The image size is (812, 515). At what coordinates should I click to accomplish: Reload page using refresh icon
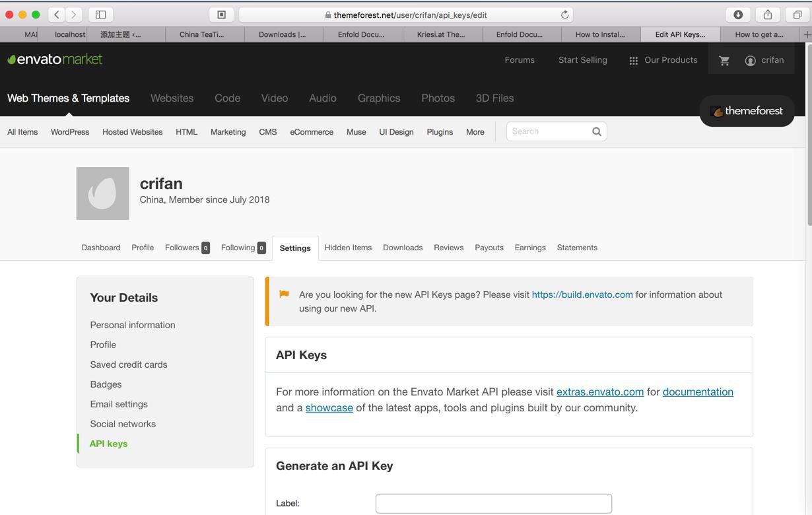coord(565,15)
